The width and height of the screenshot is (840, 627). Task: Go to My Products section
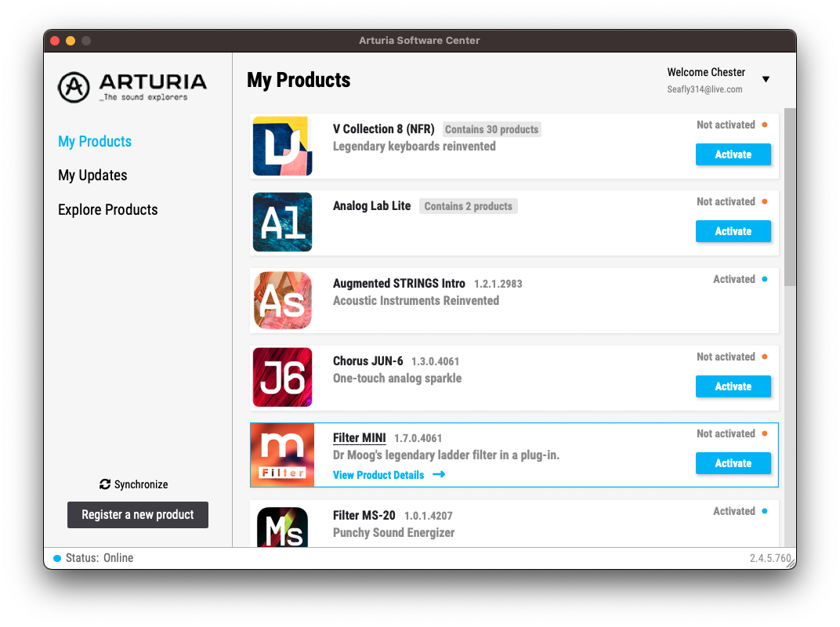click(x=95, y=142)
